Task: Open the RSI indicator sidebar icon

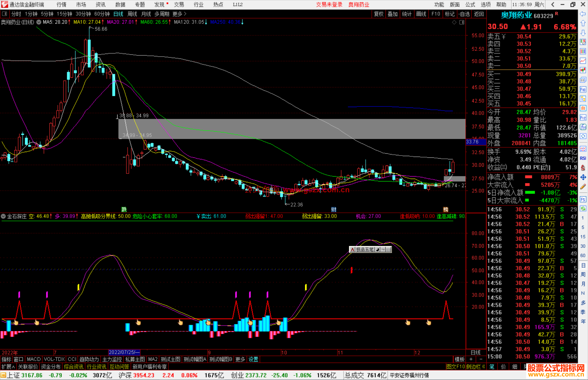Action: tap(583, 158)
